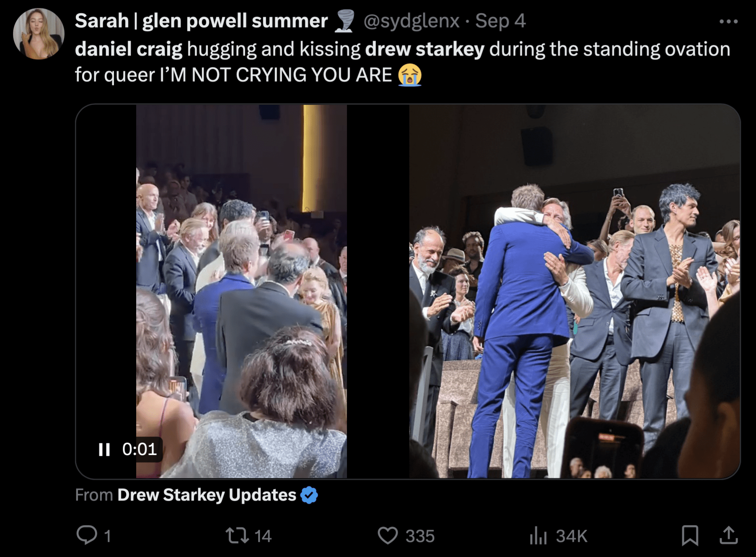This screenshot has height=557, width=756.
Task: Click the Sep 4 post date
Action: coord(500,21)
